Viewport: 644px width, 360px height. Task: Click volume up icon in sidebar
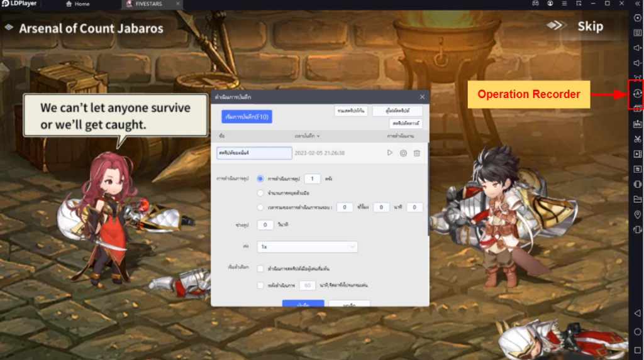click(x=638, y=48)
